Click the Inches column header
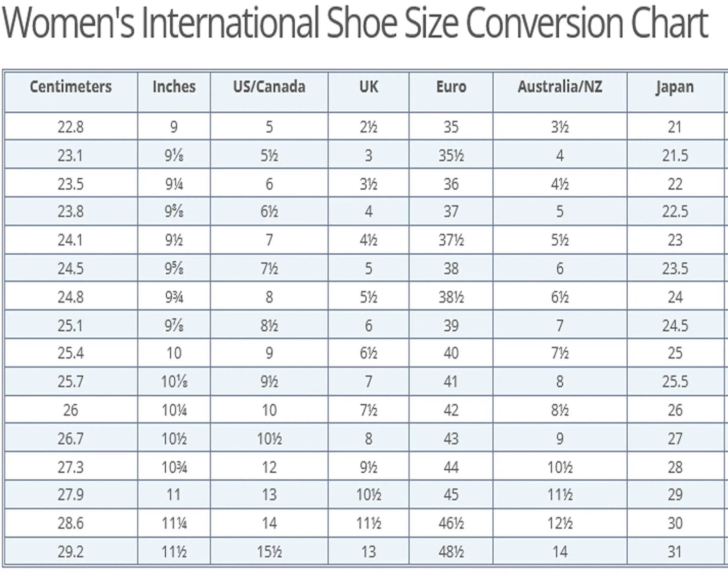 [x=174, y=87]
